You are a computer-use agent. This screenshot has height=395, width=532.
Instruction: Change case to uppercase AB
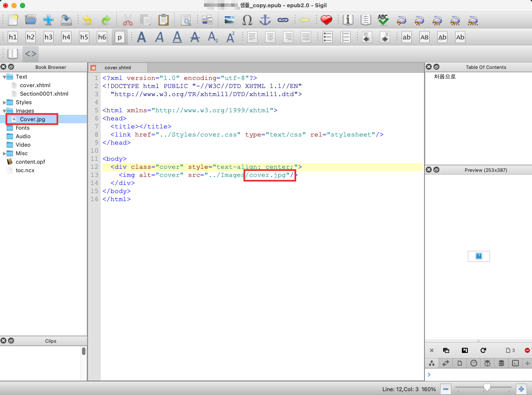click(424, 37)
